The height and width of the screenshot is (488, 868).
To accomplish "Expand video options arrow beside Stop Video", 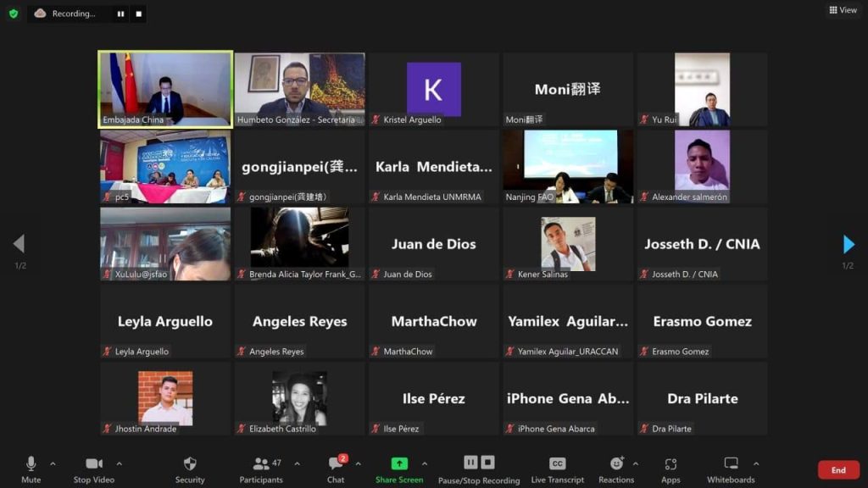I will pos(119,463).
